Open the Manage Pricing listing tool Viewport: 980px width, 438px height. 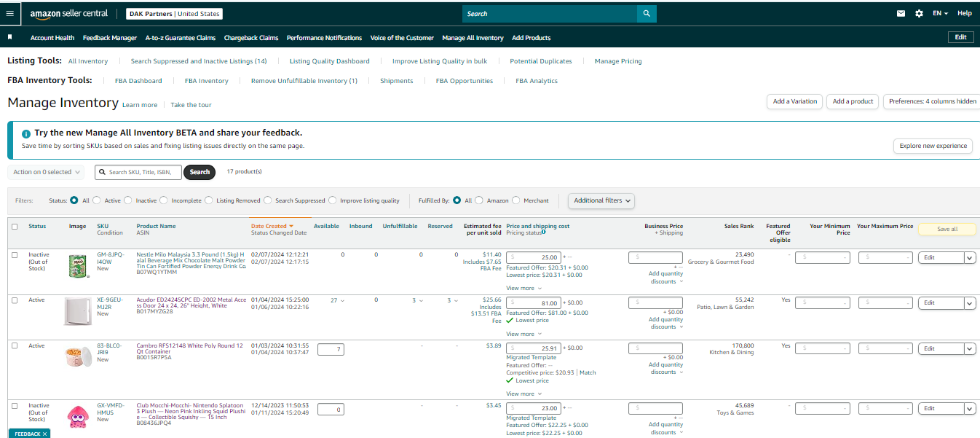(x=618, y=61)
